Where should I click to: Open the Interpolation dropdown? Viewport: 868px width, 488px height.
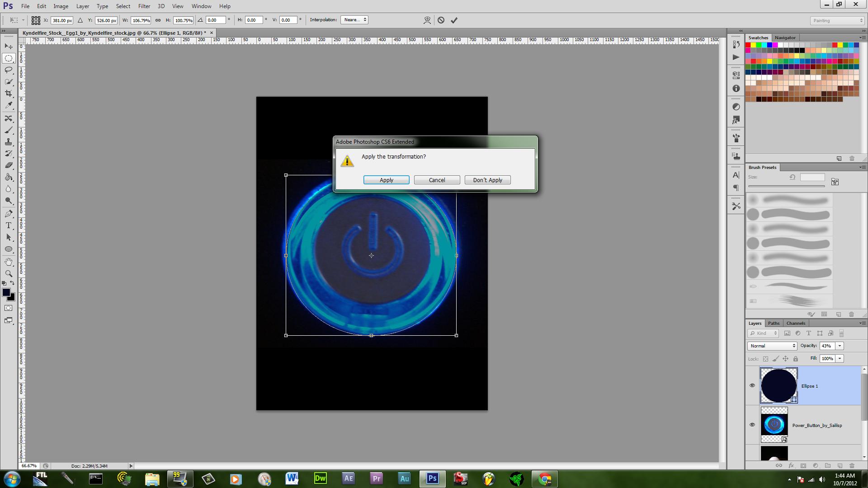[x=355, y=20]
